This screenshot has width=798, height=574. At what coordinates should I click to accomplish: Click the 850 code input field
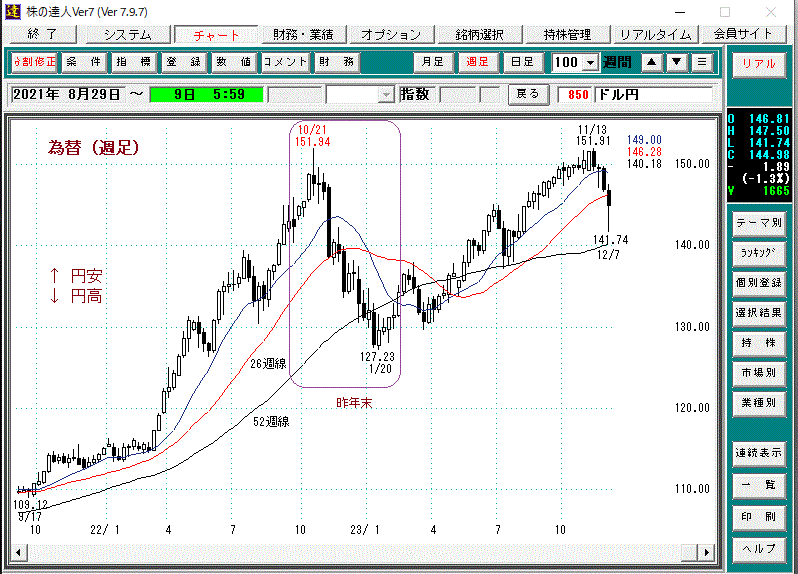coord(578,95)
